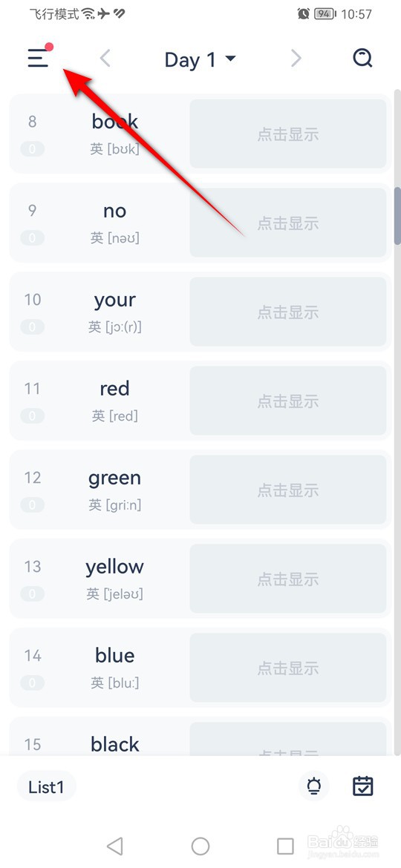Reveal meaning for the word 'red'
401x868 pixels.
click(x=288, y=401)
